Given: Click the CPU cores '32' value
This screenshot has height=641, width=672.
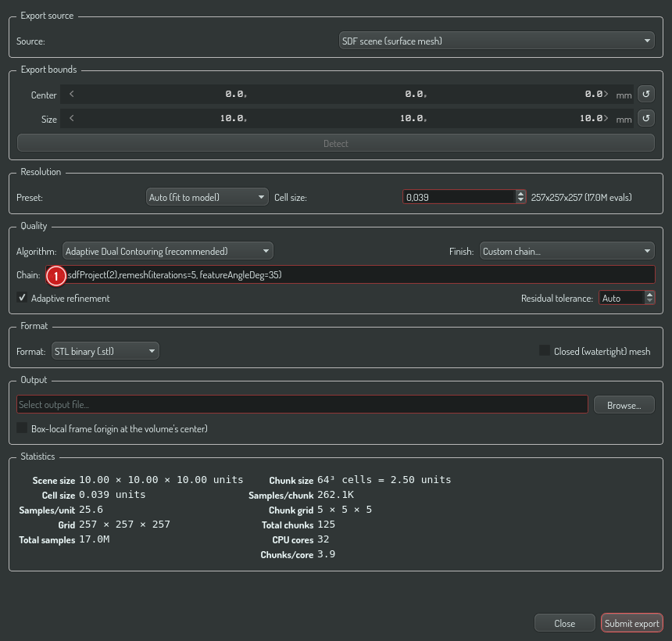Looking at the screenshot, I should 323,539.
